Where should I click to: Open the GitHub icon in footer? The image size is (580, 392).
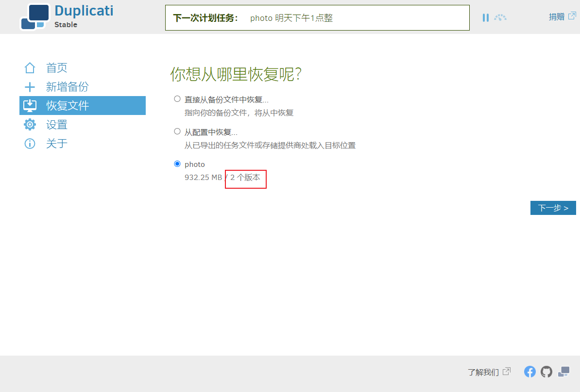pyautogui.click(x=546, y=372)
